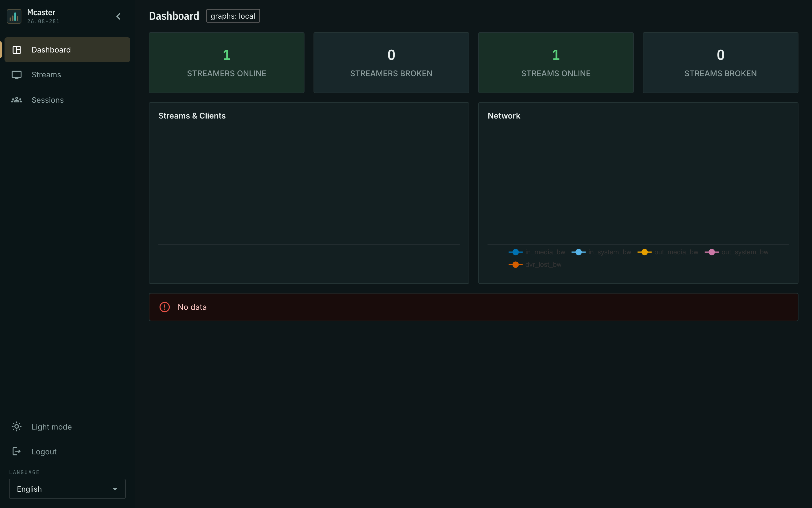Click the Dashboard page heading
812x508 pixels.
[x=174, y=16]
